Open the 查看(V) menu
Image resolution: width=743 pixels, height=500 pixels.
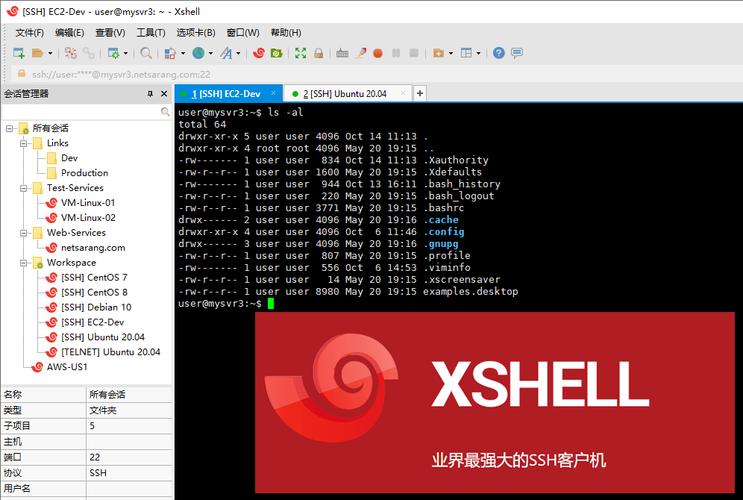click(x=110, y=33)
